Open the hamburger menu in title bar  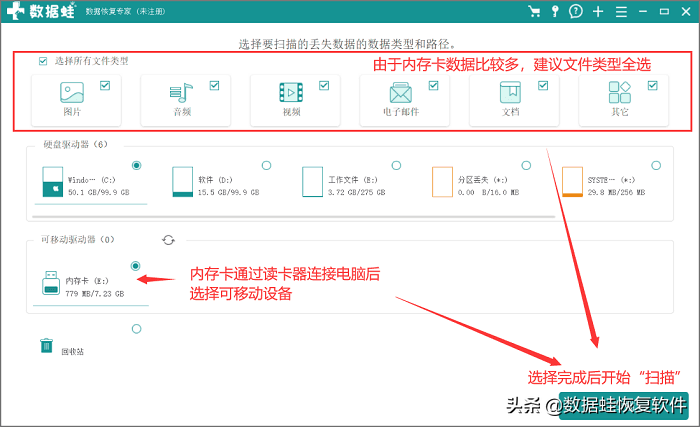[x=621, y=12]
